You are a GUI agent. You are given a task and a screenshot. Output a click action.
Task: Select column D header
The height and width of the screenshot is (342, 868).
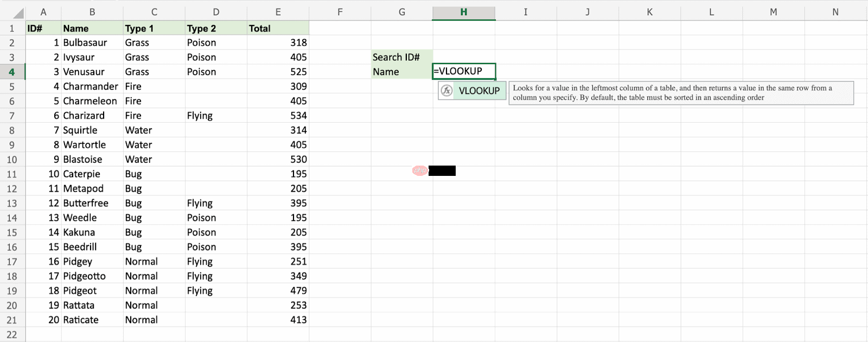coord(216,12)
